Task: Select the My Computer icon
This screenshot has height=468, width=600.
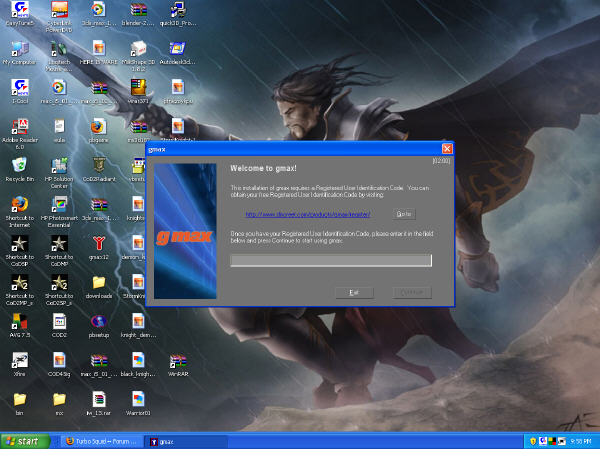Action: (20, 53)
